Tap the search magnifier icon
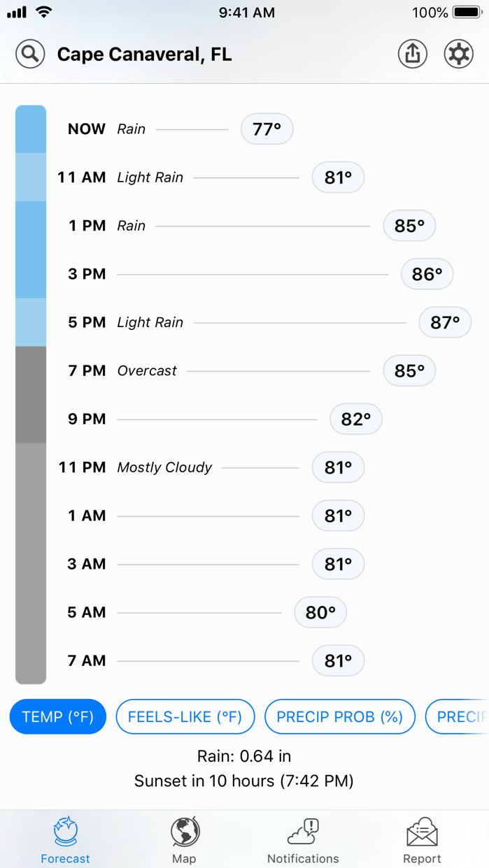 (30, 54)
